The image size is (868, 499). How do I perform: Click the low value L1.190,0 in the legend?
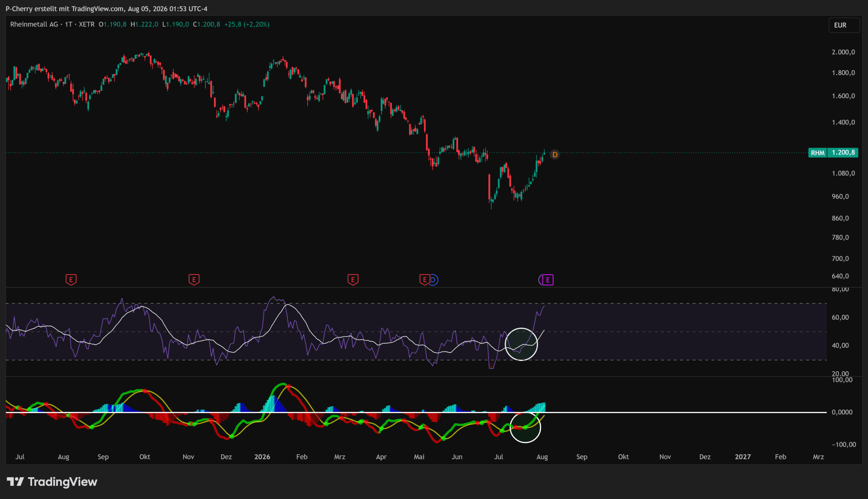[x=175, y=24]
